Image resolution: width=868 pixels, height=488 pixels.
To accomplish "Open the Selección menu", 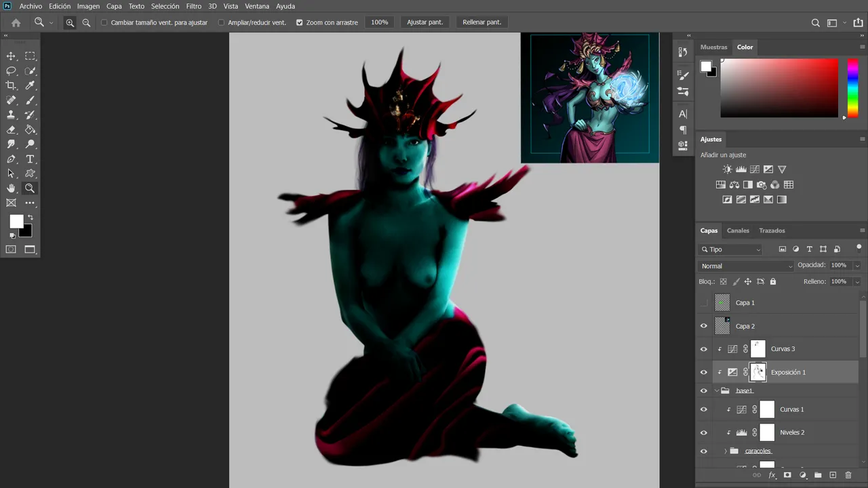I will [165, 6].
